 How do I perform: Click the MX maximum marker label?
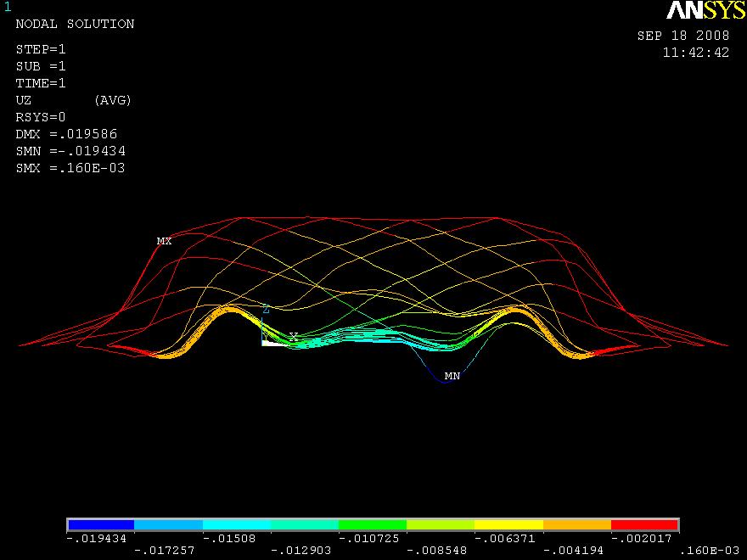pos(164,242)
